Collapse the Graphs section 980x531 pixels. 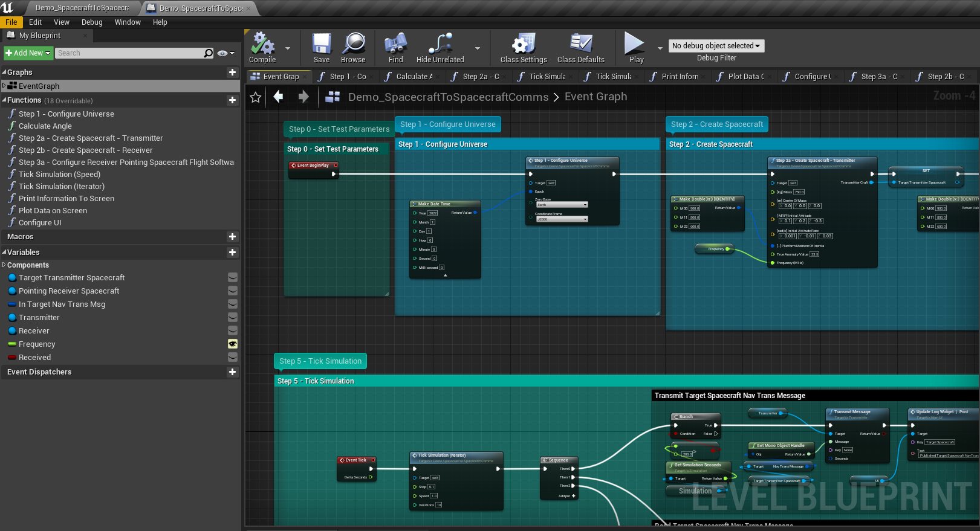pos(4,72)
